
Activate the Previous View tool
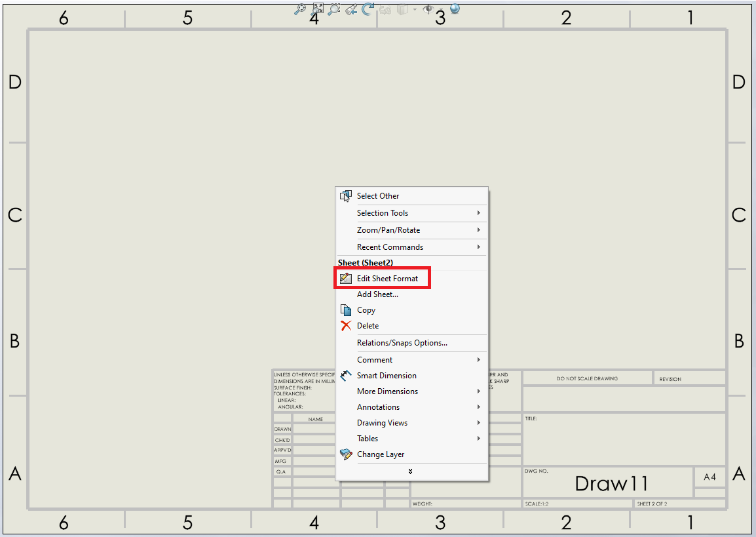pos(352,9)
